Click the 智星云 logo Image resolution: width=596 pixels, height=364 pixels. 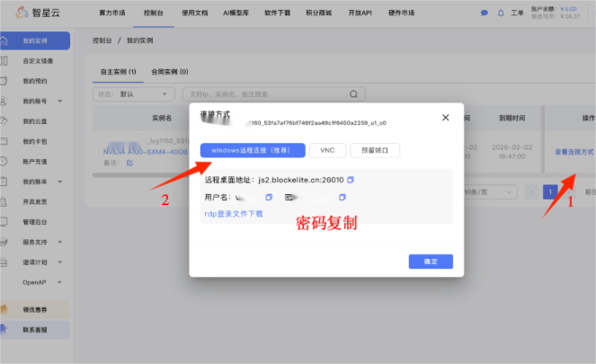pos(38,13)
